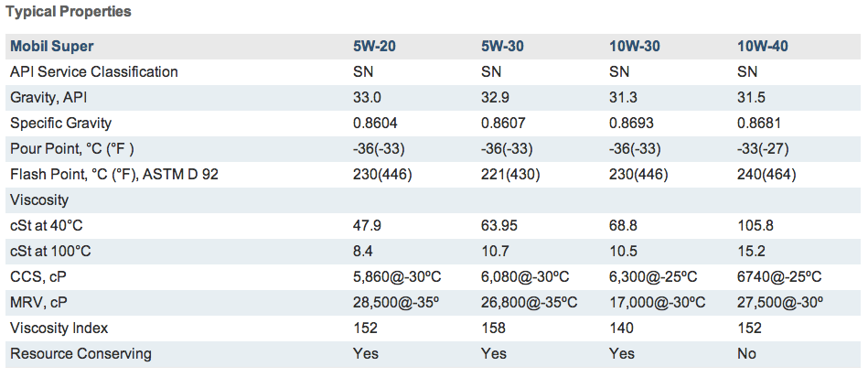This screenshot has width=868, height=377.
Task: Select the 'Resource Conserving' row label
Action: (80, 353)
